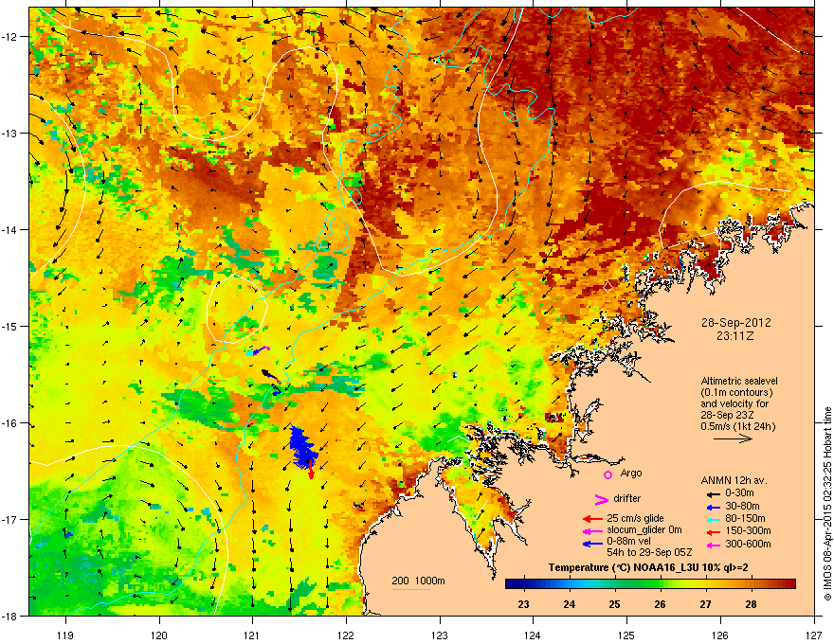Click the dark blue end of temperature colorbar

pos(511,583)
